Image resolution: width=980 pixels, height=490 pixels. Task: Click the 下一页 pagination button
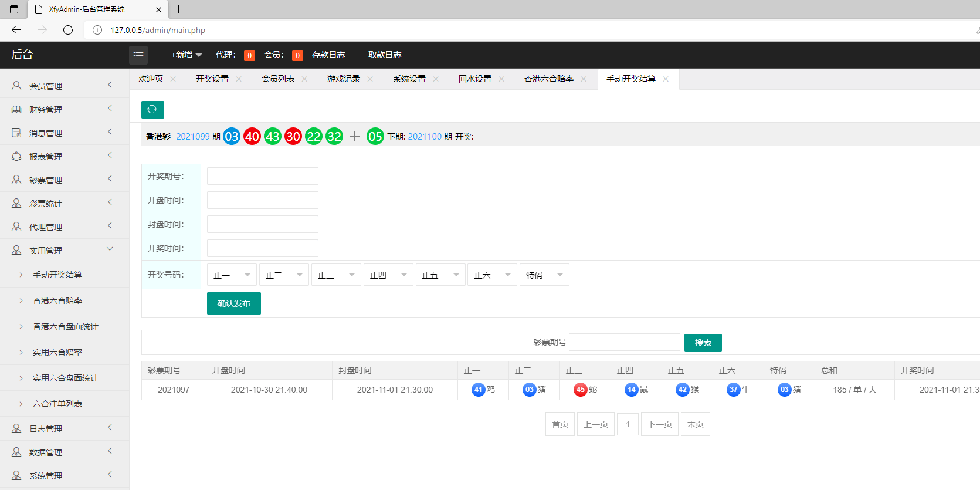(660, 424)
